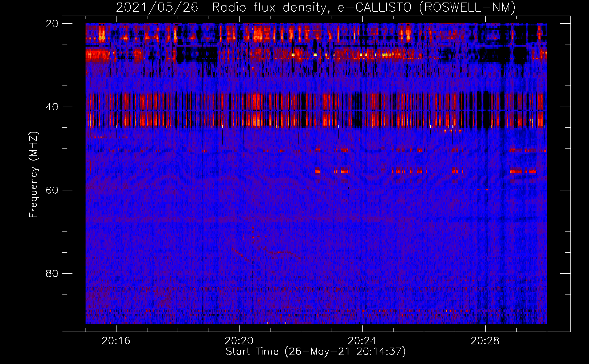Click the 40 MHz frequency tick label
Screen dimensions: 589x364
[x=52, y=107]
